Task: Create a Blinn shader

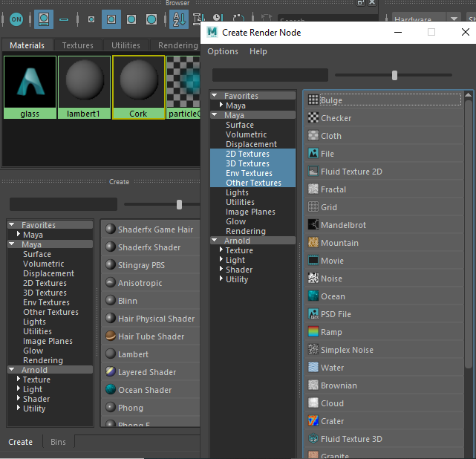Action: coord(128,301)
